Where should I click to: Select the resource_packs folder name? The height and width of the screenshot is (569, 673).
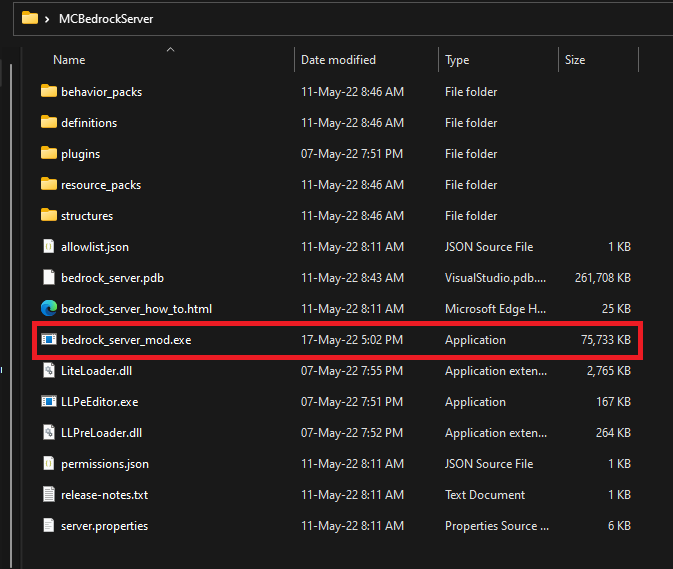(101, 185)
